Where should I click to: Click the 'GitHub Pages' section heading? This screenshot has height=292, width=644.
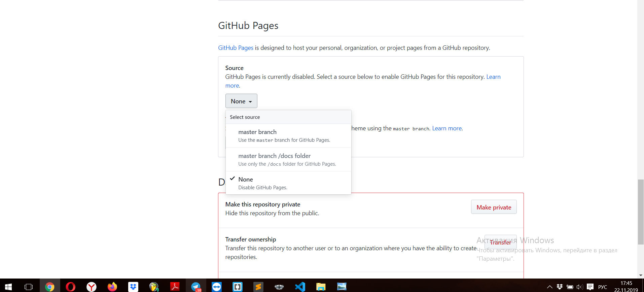pyautogui.click(x=248, y=26)
